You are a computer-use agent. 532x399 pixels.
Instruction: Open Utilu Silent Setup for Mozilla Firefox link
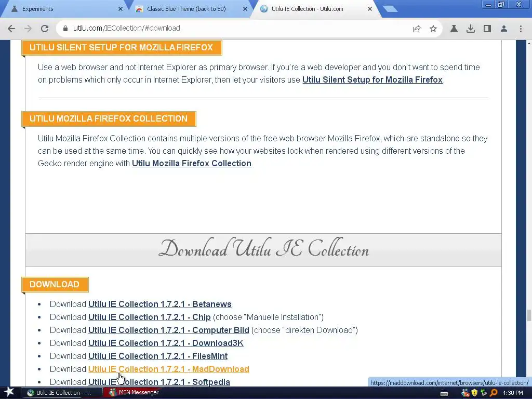[373, 79]
